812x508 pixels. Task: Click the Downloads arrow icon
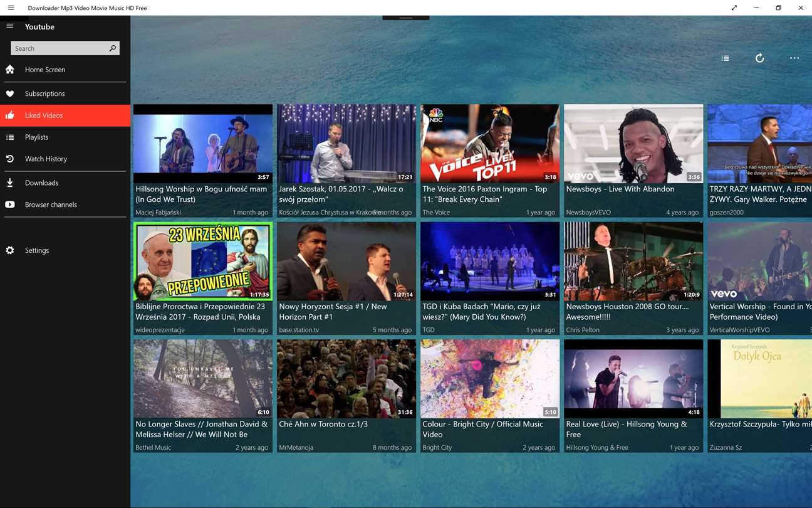(x=10, y=183)
